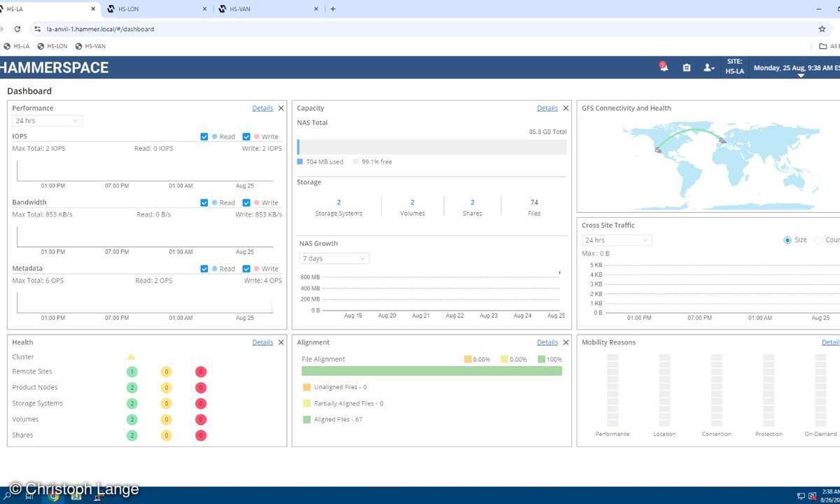Open the Health panel Details link
The image size is (840, 504).
click(x=262, y=342)
